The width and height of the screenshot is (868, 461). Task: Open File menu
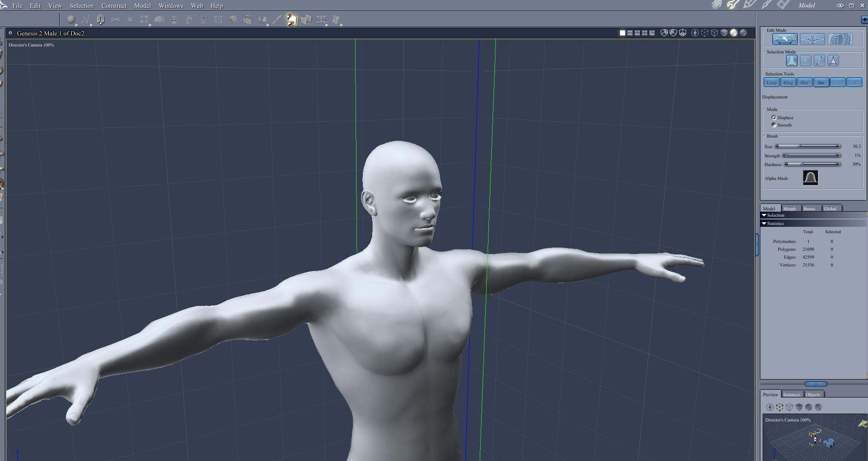coord(17,6)
